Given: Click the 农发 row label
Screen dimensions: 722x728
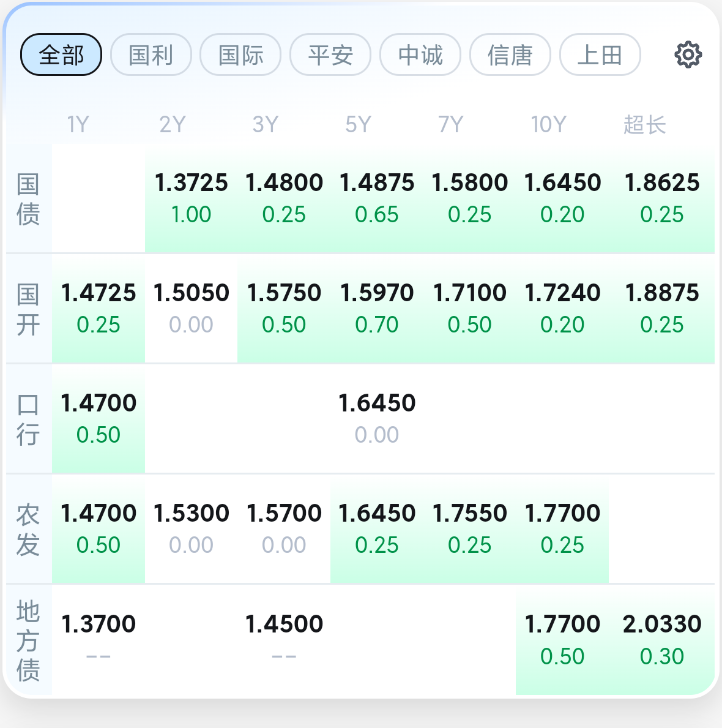Looking at the screenshot, I should (28, 529).
